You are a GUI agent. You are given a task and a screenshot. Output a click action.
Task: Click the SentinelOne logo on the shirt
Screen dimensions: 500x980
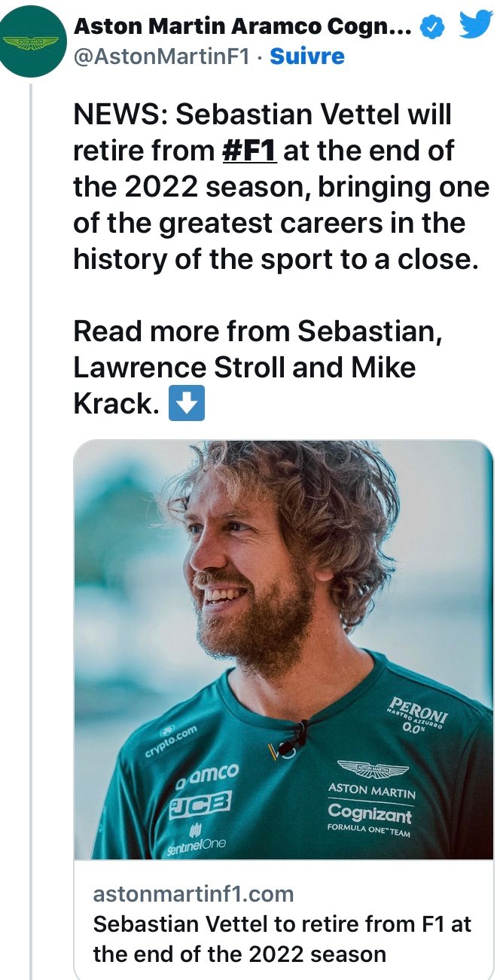pos(197,841)
